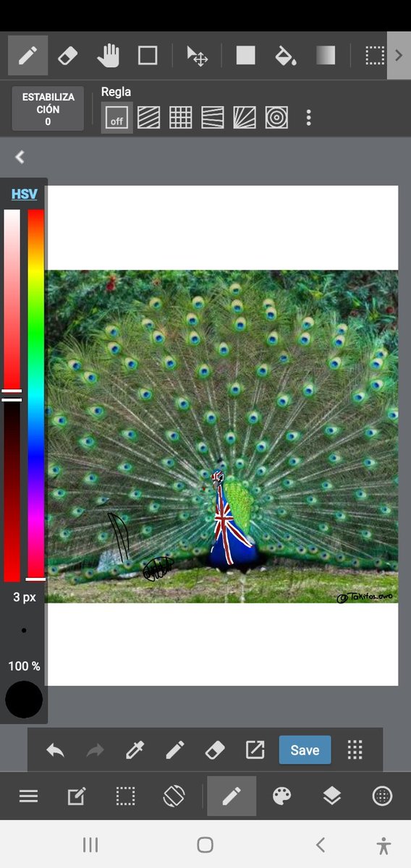Select the fill rectangle tool

245,56
